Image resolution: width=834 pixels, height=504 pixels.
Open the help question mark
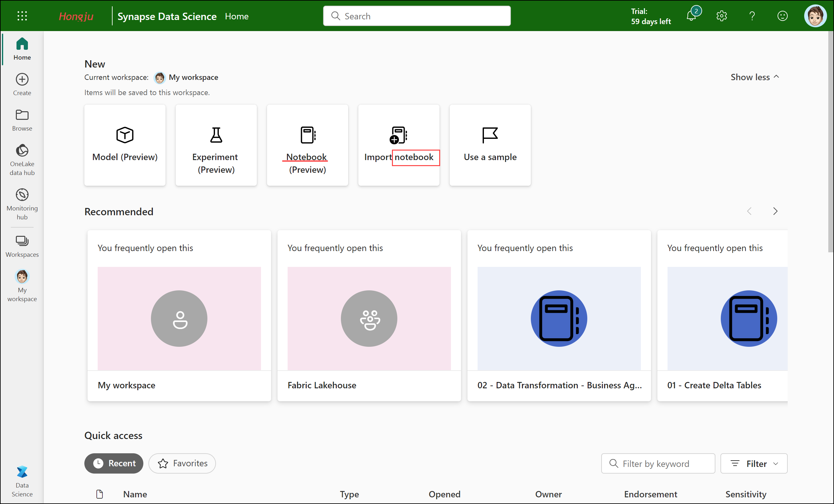pyautogui.click(x=752, y=16)
